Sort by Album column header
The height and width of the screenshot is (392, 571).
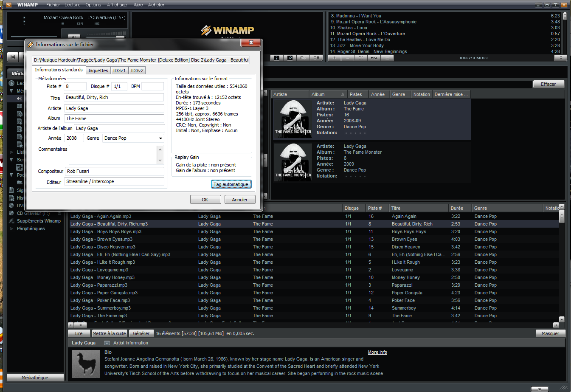coord(328,94)
